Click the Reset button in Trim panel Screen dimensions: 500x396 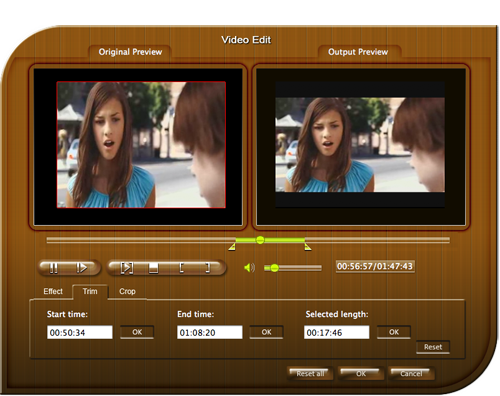[433, 347]
